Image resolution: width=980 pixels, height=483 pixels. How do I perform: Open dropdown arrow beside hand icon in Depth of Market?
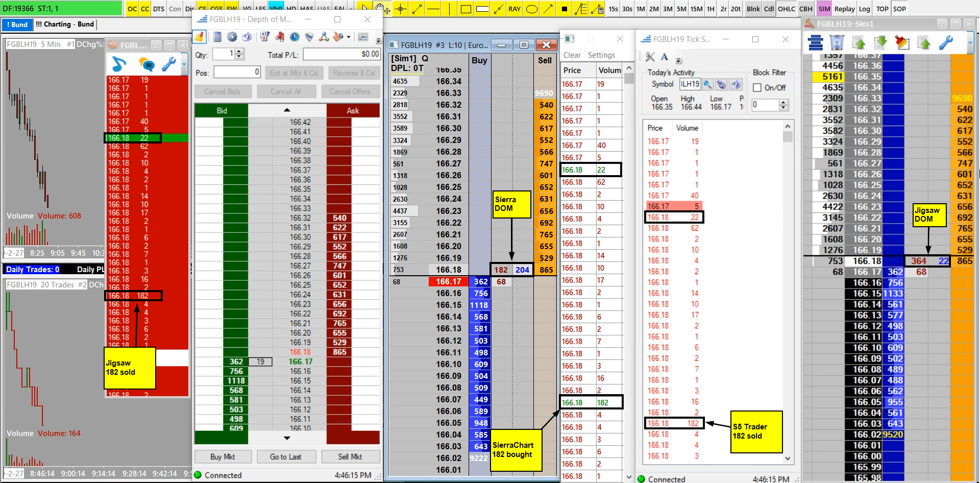(349, 37)
